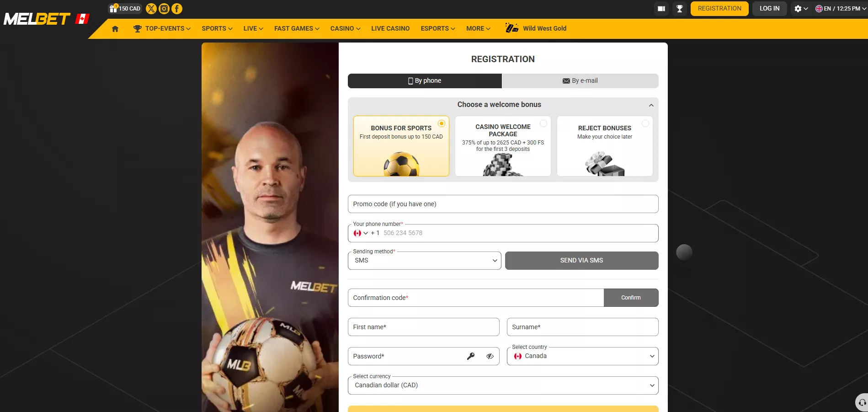Open language and time selector EN
Viewport: 868px width, 412px height.
click(x=840, y=9)
